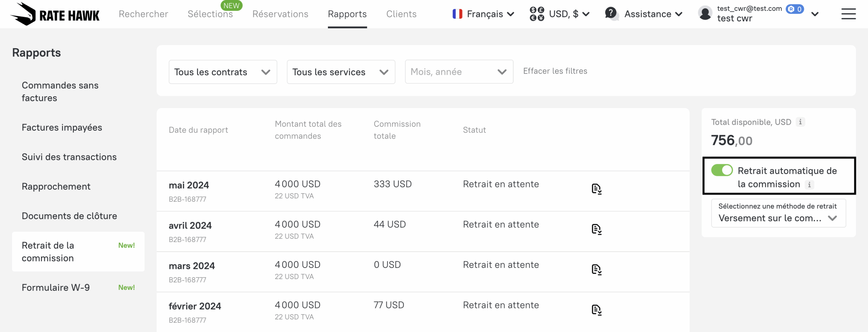The width and height of the screenshot is (868, 332).
Task: Download the mai 2024 report document
Action: coord(596,189)
